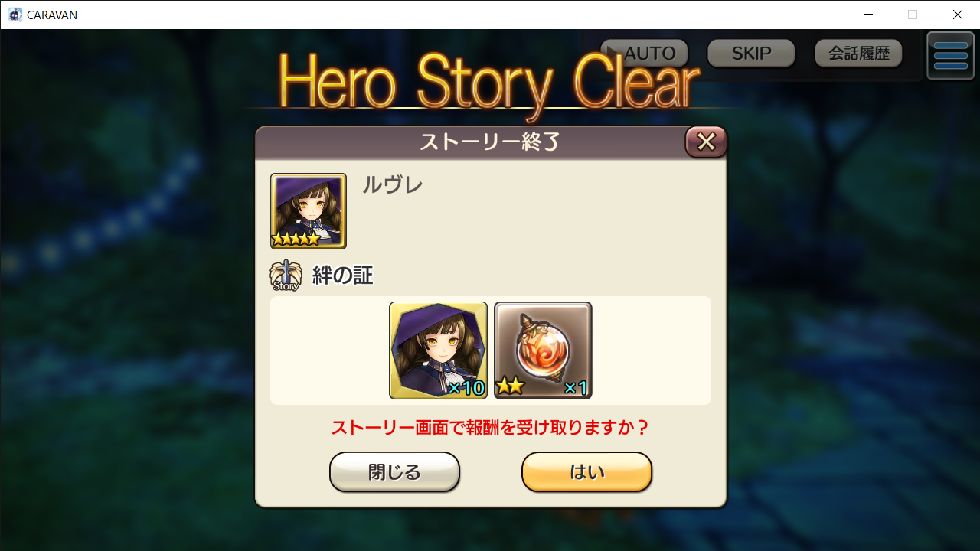Select the ルヴレ shard reward ×10
This screenshot has height=551, width=980.
pos(439,350)
